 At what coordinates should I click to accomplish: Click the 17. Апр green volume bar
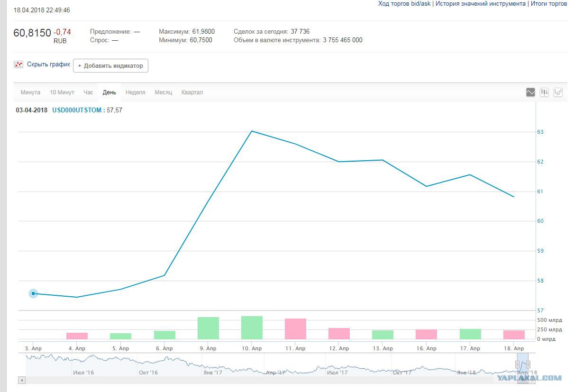[470, 334]
